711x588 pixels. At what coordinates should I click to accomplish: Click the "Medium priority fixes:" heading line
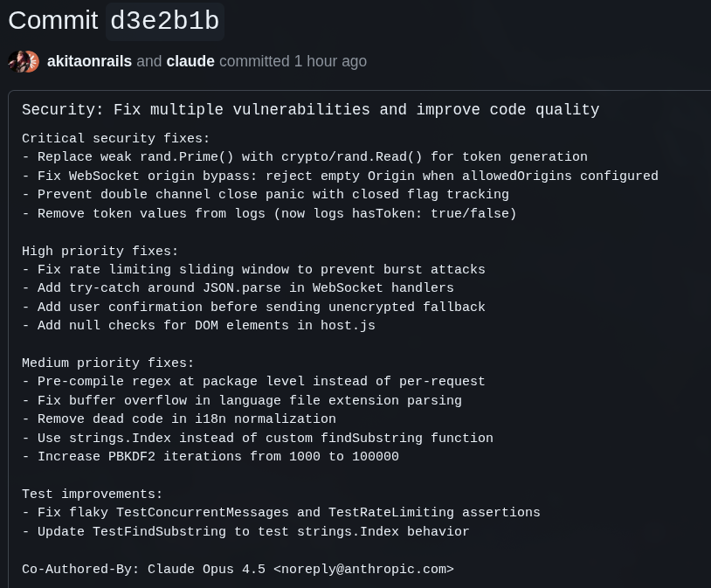[x=108, y=363]
